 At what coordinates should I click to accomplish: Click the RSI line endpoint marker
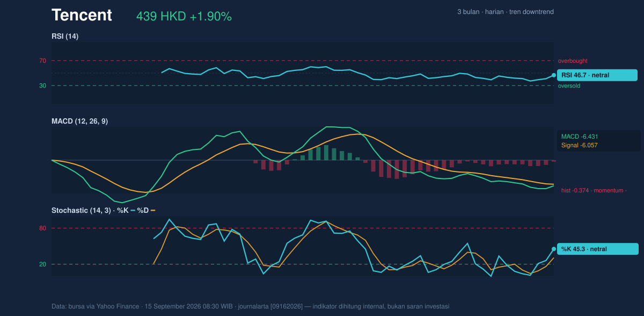click(554, 75)
